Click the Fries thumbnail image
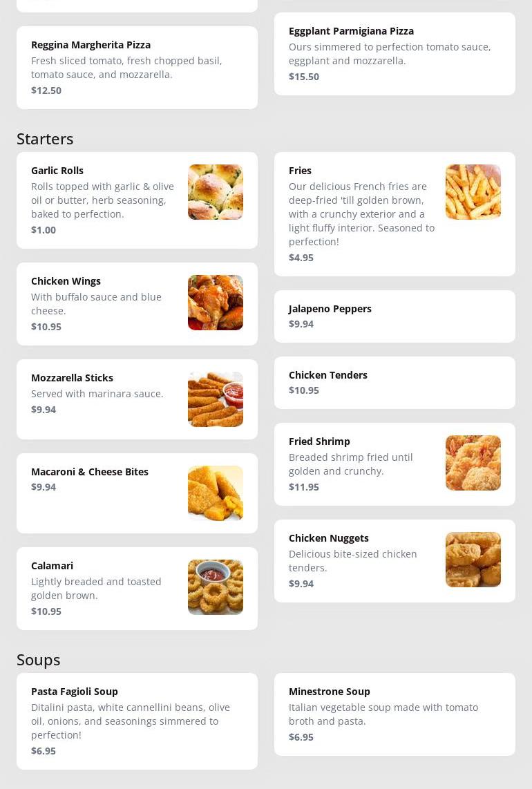 coord(473,191)
